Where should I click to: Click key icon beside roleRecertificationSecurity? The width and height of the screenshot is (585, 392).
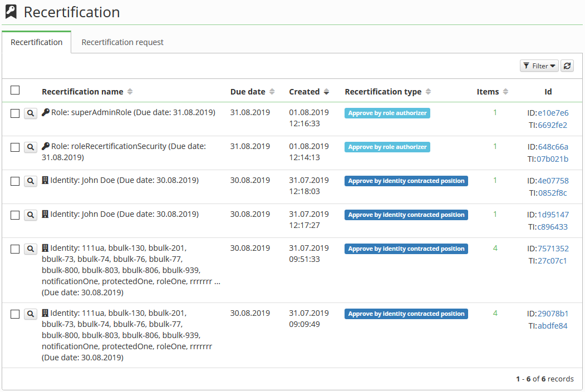(46, 146)
